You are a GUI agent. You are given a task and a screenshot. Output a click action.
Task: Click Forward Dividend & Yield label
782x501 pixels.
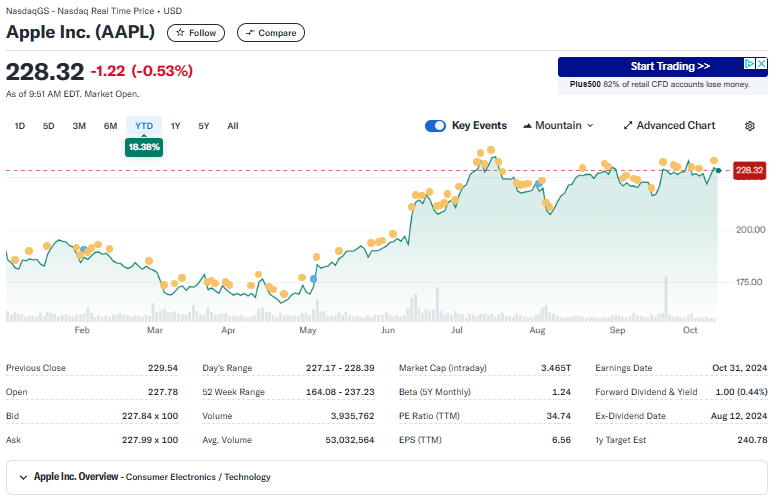click(x=646, y=392)
